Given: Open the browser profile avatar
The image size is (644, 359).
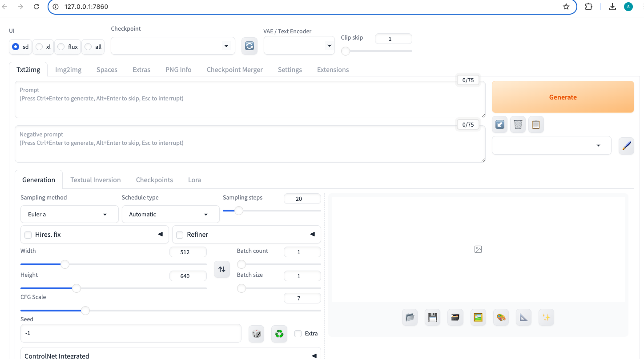Looking at the screenshot, I should (628, 7).
